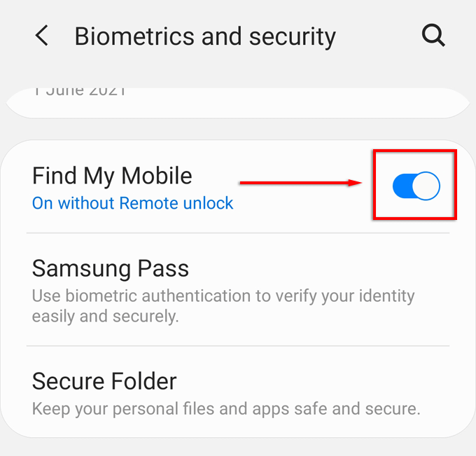Click the Biometrics and security title
This screenshot has height=456, width=476.
[x=205, y=36]
